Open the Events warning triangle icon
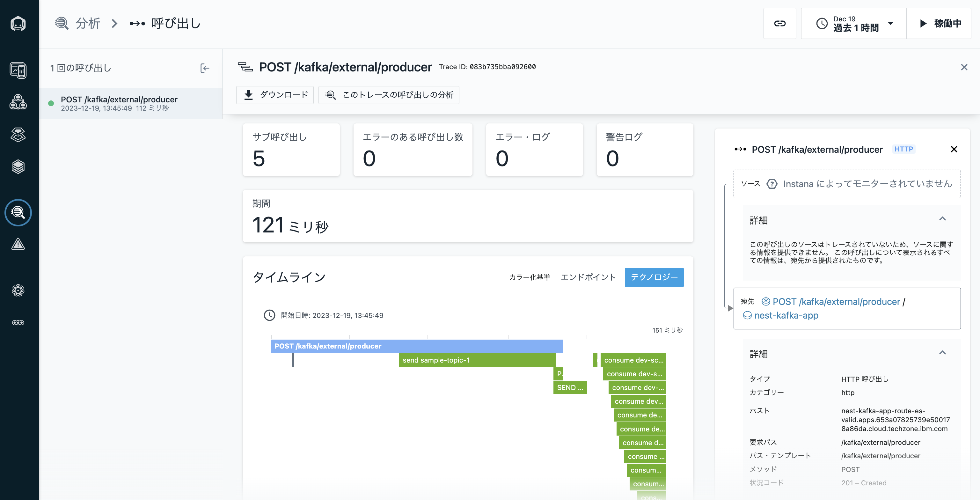Image resolution: width=980 pixels, height=500 pixels. [18, 244]
